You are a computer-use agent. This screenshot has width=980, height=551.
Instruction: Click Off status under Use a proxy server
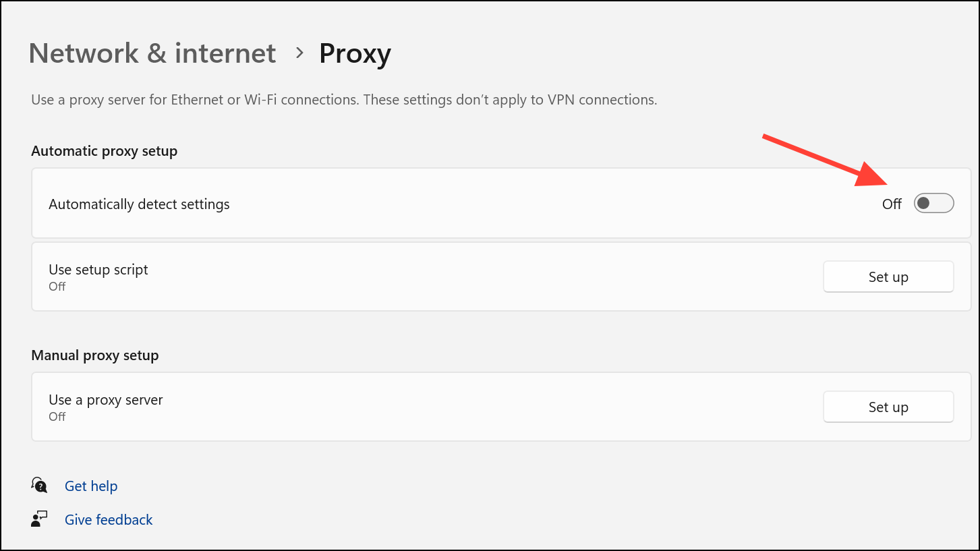click(x=57, y=416)
